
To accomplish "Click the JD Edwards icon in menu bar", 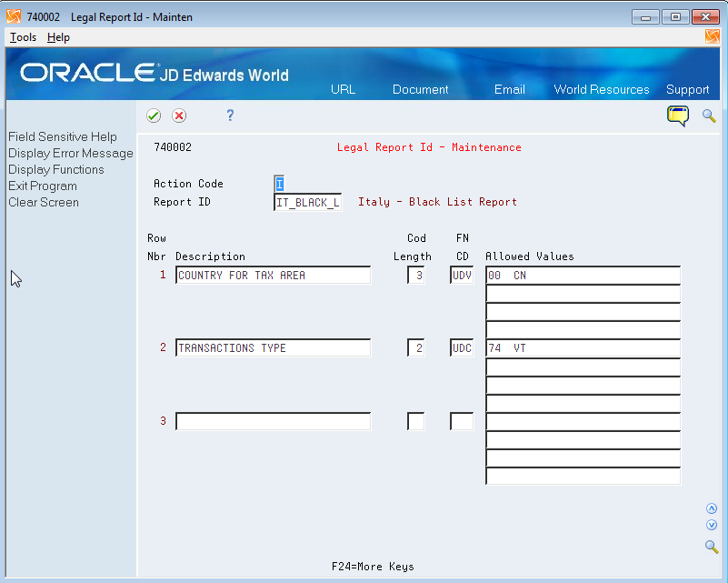I will pyautogui.click(x=712, y=36).
